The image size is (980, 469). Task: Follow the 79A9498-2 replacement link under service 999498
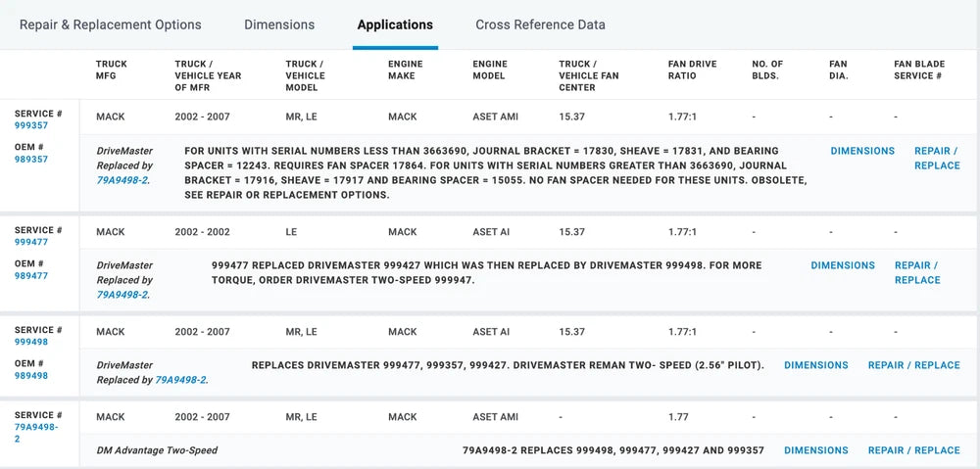(180, 380)
